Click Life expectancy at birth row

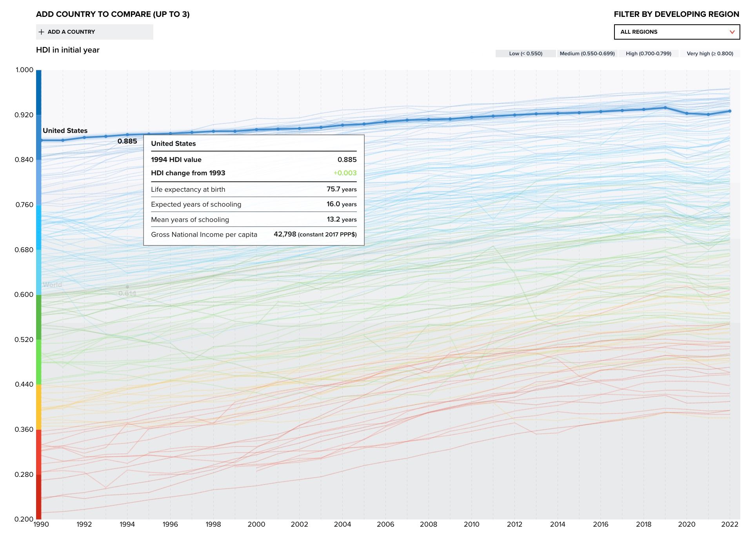click(x=254, y=189)
